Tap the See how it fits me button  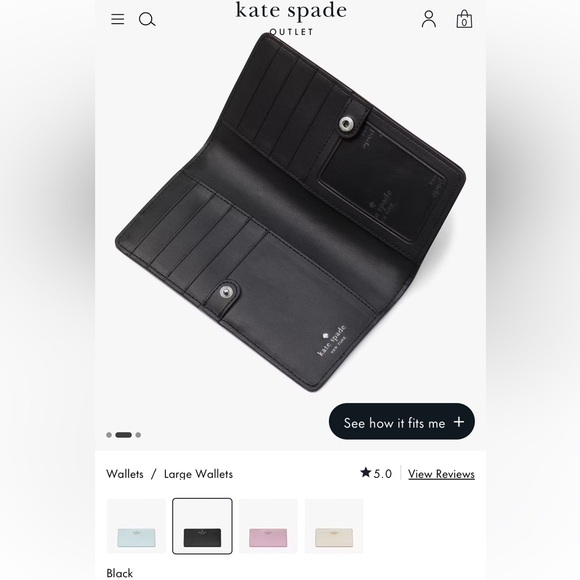402,422
